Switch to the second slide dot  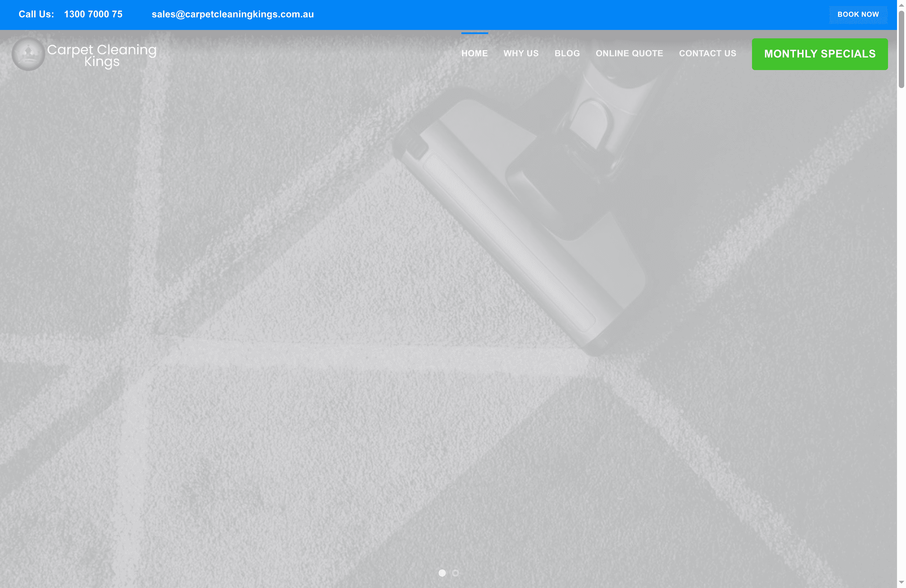pos(455,573)
